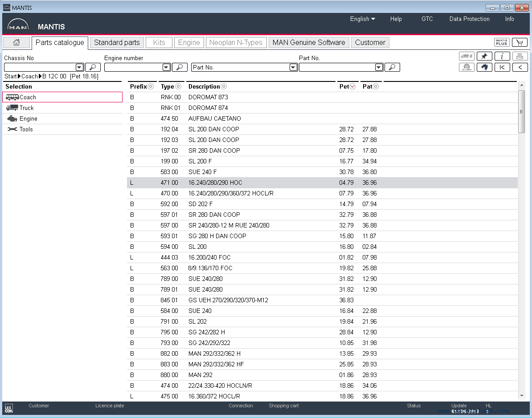This screenshot has width=532, height=418.
Task: Select the SD 202 F row
Action: click(x=322, y=204)
